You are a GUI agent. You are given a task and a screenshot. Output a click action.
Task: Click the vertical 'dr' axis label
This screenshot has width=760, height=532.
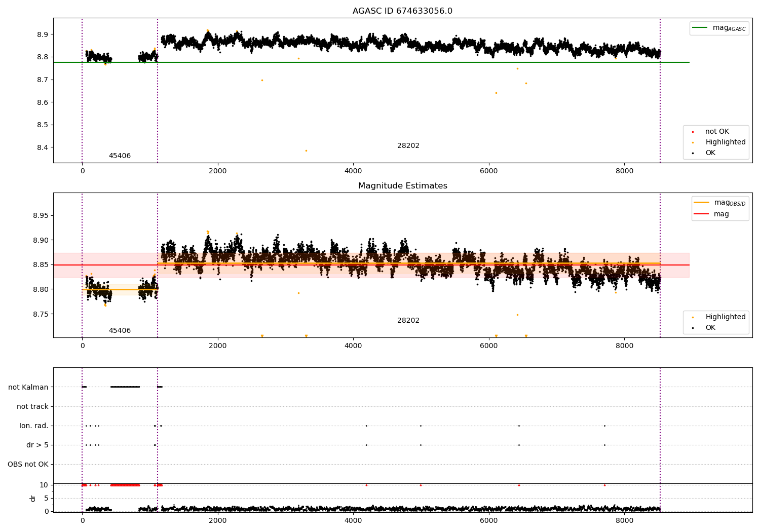(x=33, y=498)
